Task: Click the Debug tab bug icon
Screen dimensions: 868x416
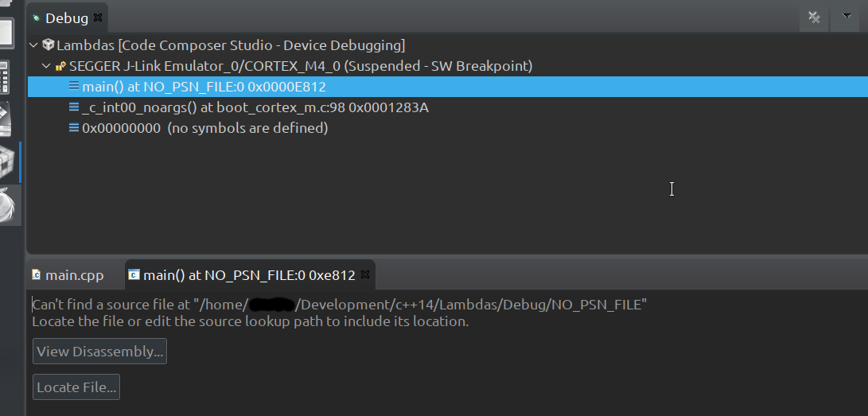Action: click(x=37, y=17)
